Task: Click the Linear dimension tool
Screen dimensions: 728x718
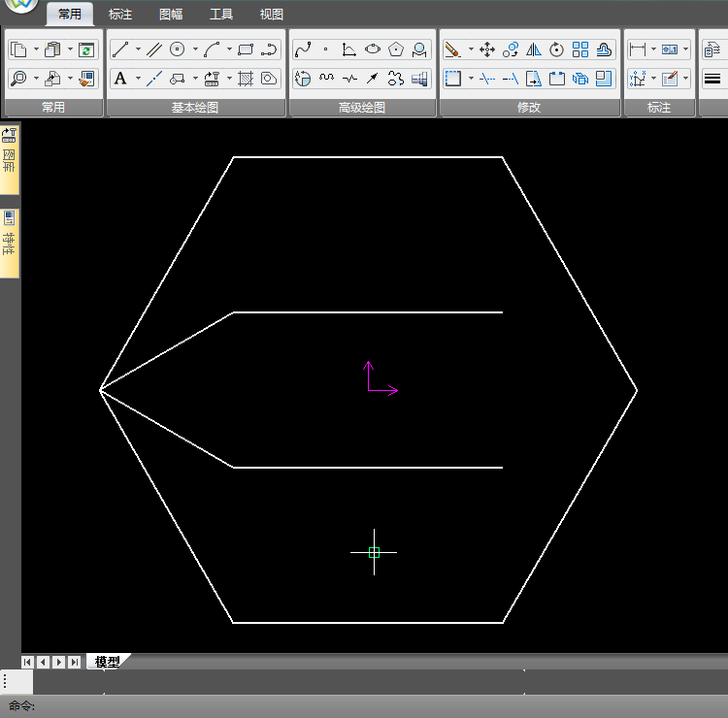Action: click(638, 49)
